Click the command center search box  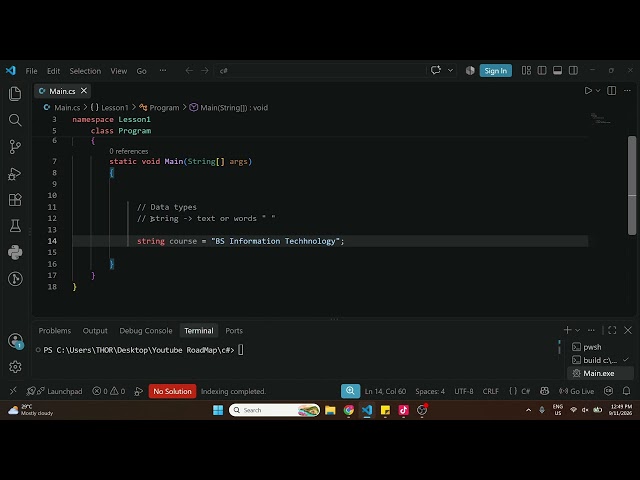pos(319,71)
